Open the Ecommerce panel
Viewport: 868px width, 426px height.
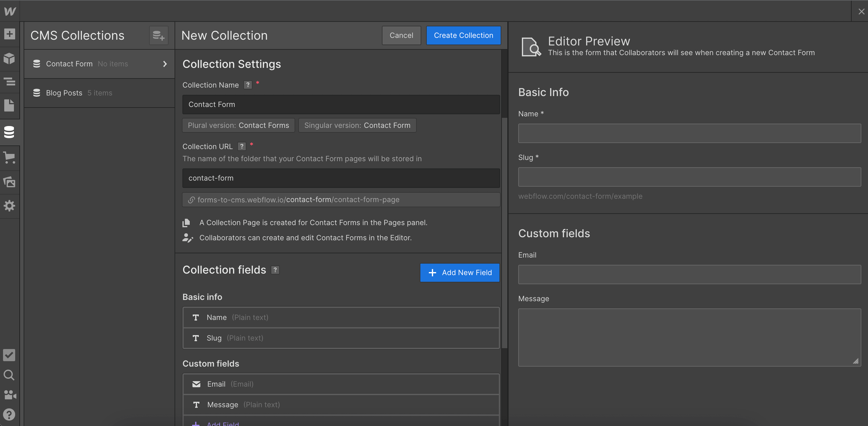point(9,157)
